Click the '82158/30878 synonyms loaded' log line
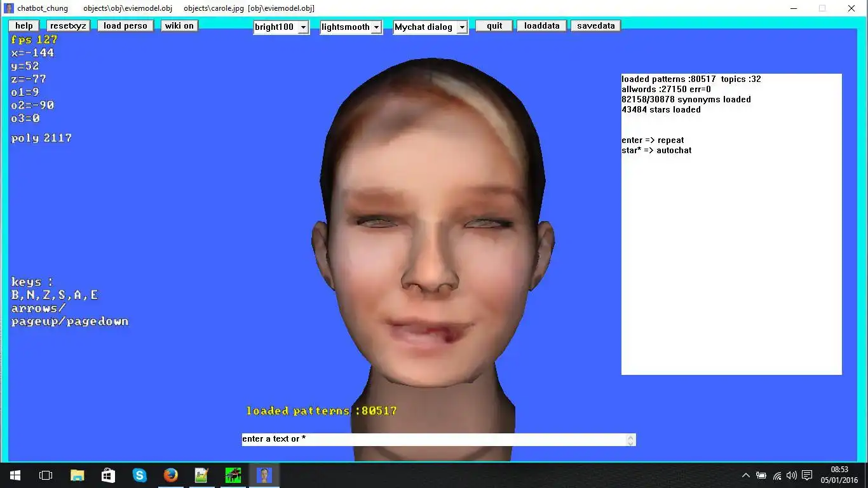Screen dimensions: 868x488 coord(686,100)
